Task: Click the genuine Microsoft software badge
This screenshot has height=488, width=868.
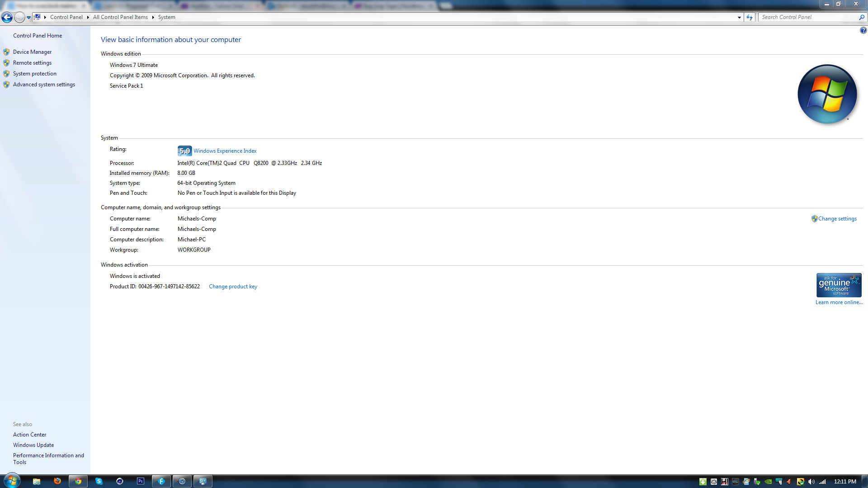Action: [x=839, y=285]
